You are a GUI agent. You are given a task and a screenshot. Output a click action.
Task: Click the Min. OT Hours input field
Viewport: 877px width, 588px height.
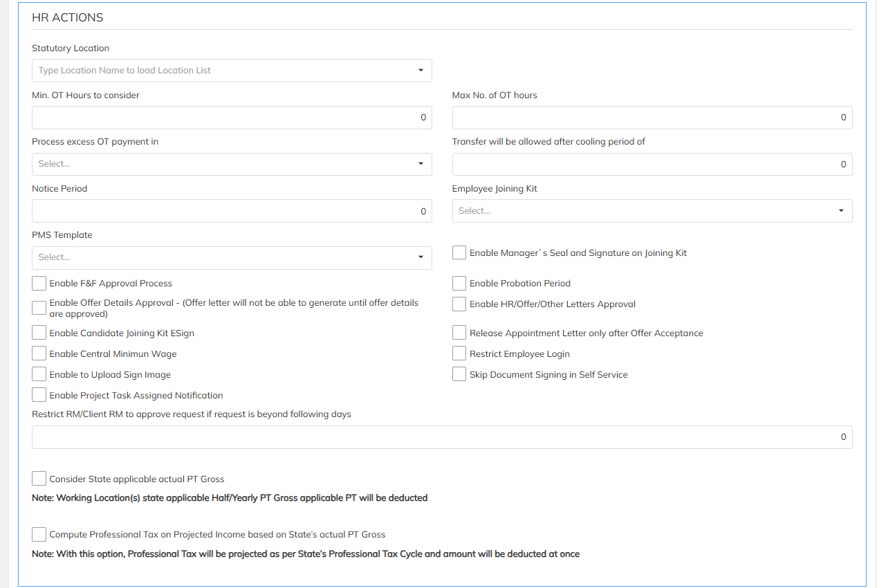[232, 118]
